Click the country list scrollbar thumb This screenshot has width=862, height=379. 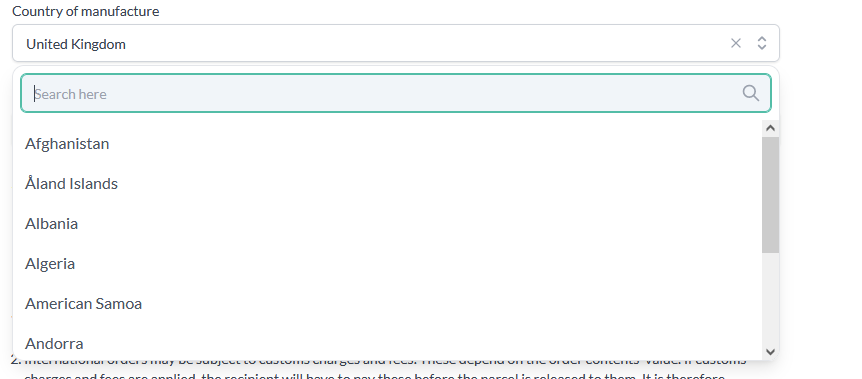coord(770,195)
